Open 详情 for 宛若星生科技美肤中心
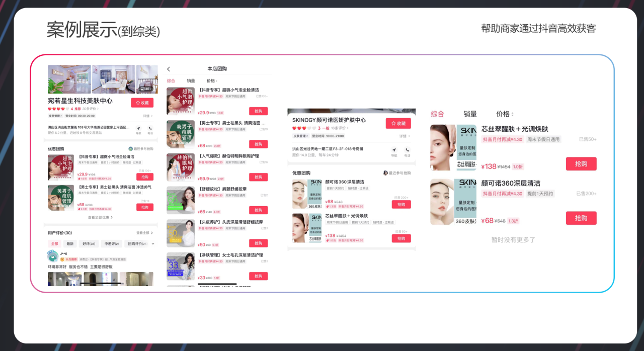The image size is (644, 351). pyautogui.click(x=148, y=116)
